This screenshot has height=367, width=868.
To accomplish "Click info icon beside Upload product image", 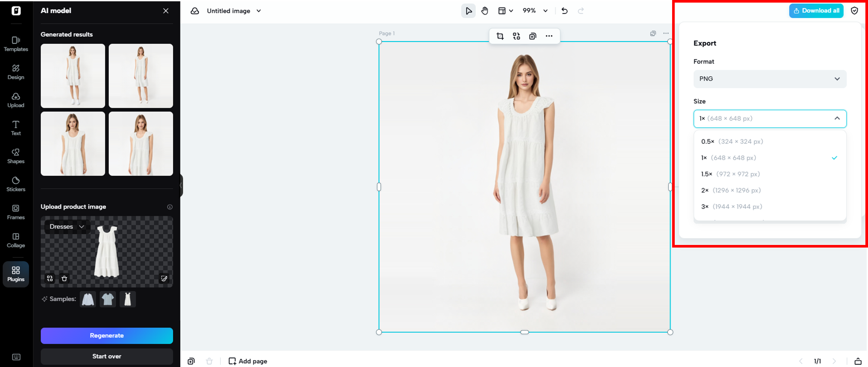I will pos(170,207).
